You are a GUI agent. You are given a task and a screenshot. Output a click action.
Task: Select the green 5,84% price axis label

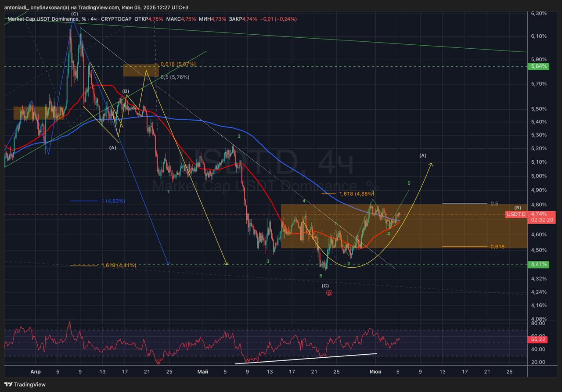pos(538,66)
